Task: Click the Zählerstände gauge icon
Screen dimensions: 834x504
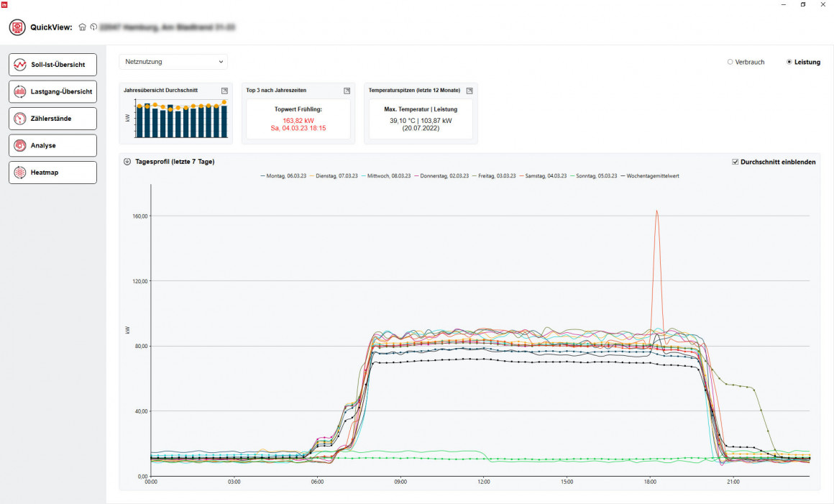Action: (20, 118)
